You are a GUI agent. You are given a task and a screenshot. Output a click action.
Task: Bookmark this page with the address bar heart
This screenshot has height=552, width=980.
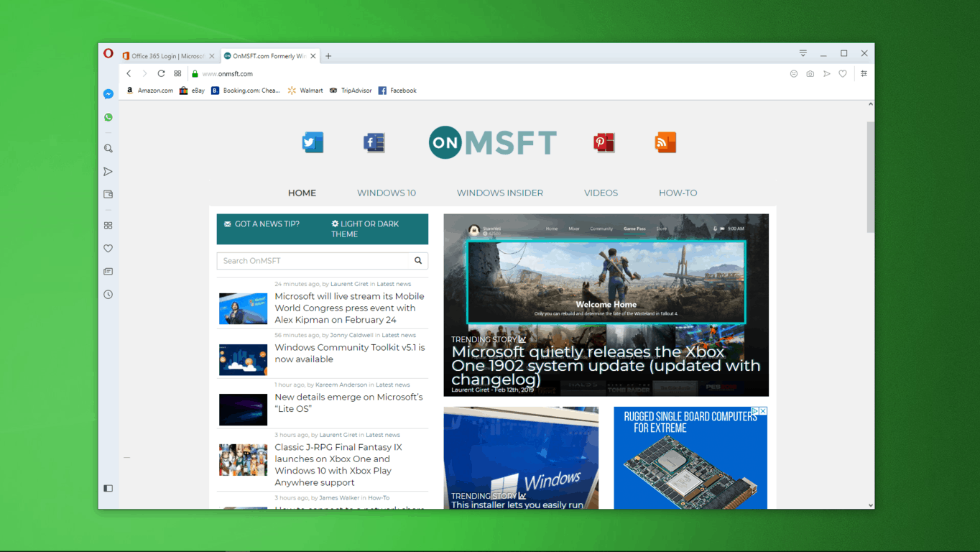(x=843, y=74)
